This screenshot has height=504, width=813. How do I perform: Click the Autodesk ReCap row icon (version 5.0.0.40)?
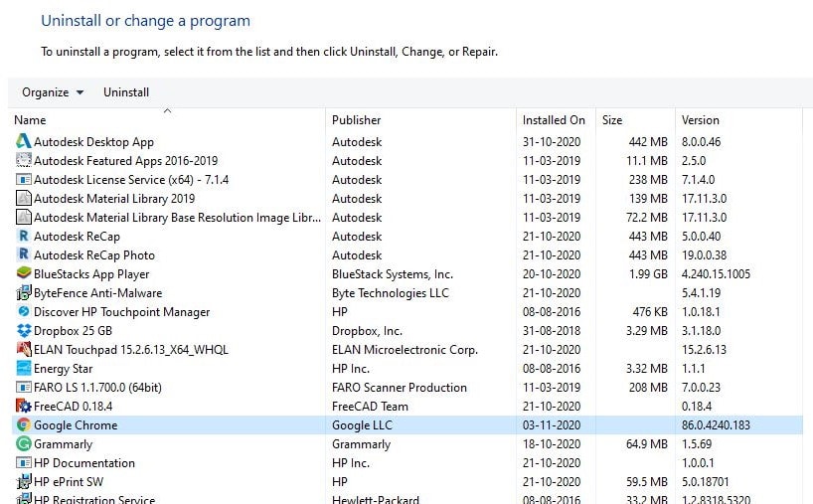coord(23,236)
